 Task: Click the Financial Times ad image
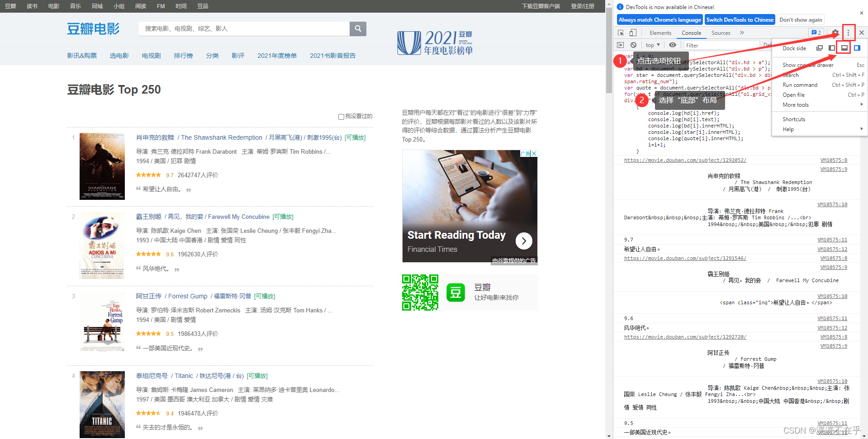point(470,206)
